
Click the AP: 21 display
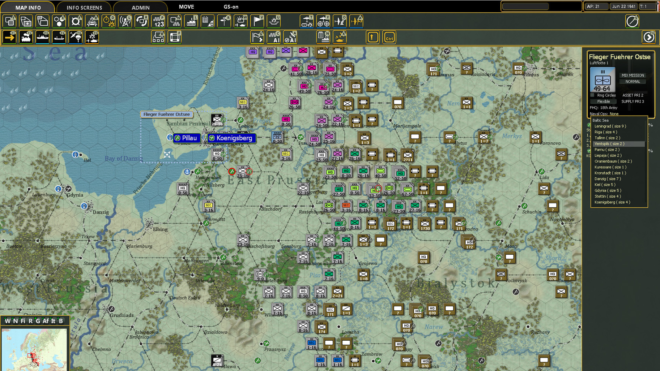(x=596, y=6)
